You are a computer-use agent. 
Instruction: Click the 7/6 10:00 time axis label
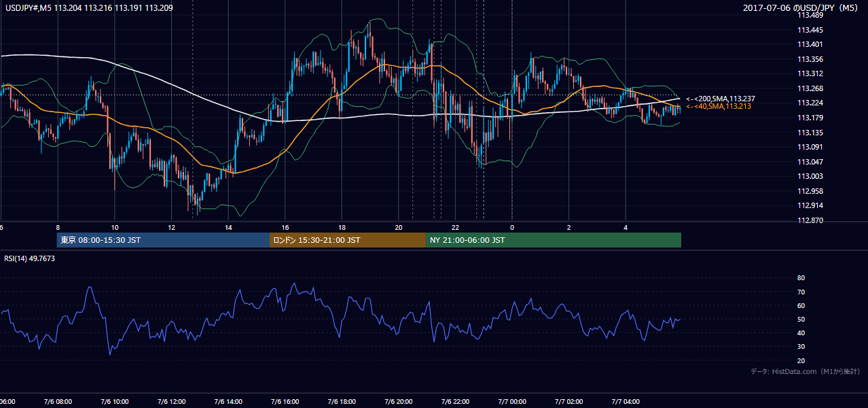click(x=114, y=402)
